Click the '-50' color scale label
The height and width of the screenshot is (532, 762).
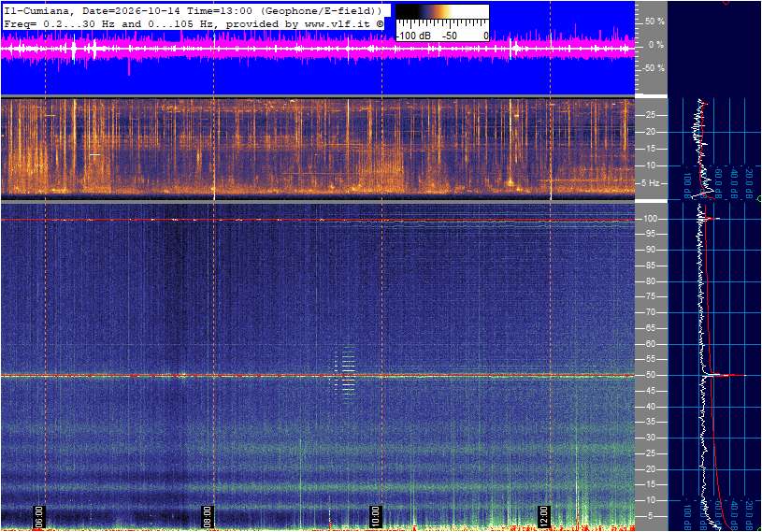click(x=450, y=36)
